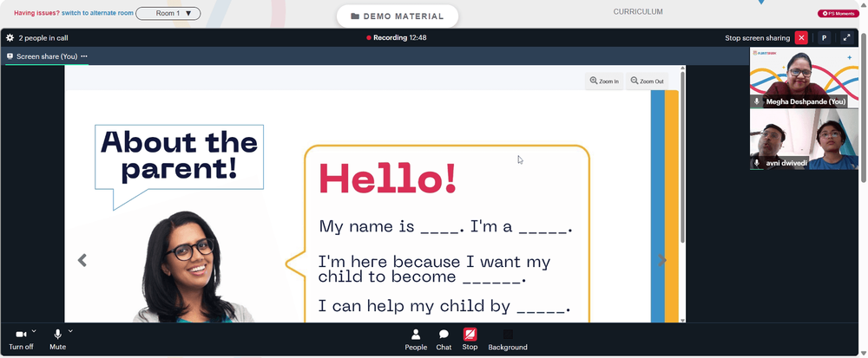Open call settings gear icon

tap(10, 38)
